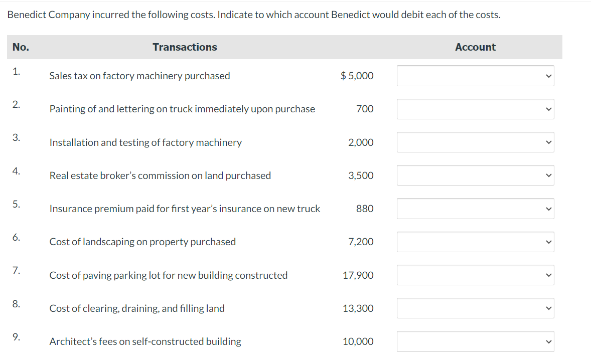
Task: Click the Transactions column header
Action: click(185, 47)
